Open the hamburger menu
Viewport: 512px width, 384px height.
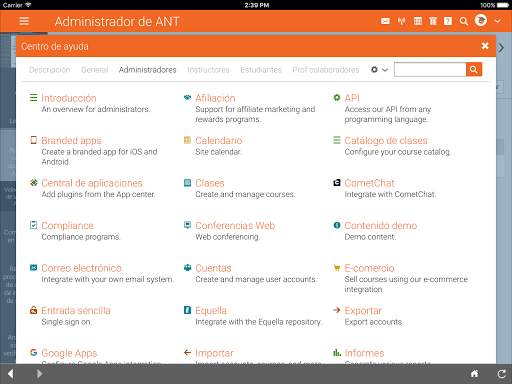(x=24, y=21)
